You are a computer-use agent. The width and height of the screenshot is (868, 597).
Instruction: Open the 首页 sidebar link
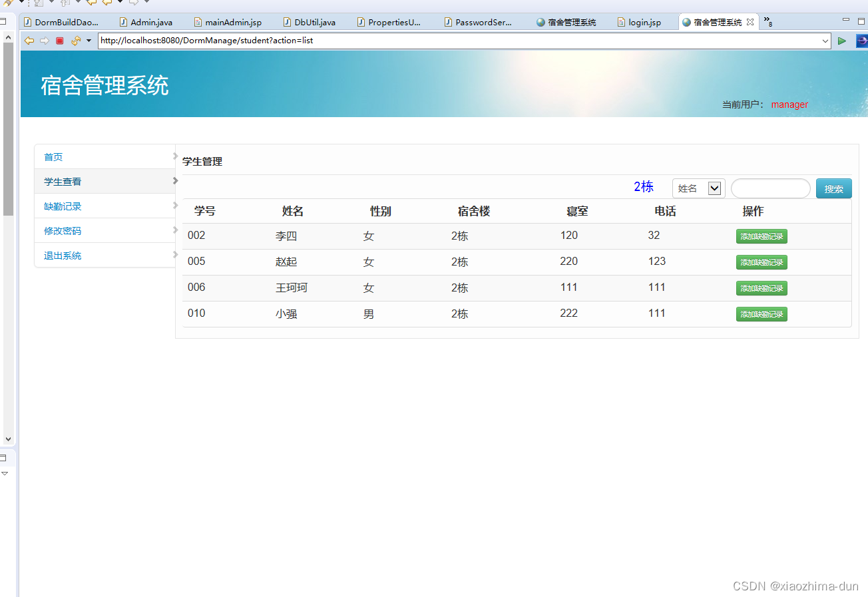[x=53, y=157]
